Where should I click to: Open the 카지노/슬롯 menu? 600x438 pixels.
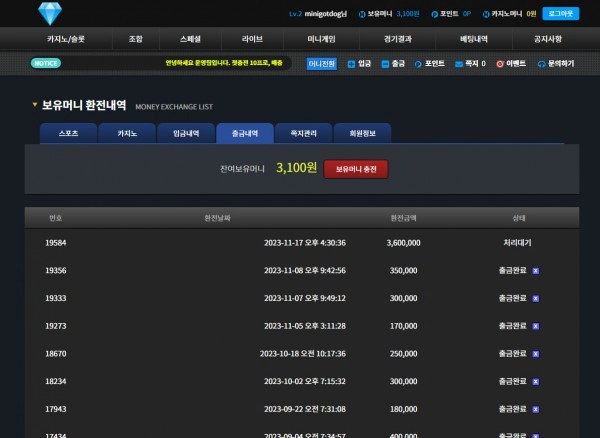click(66, 39)
